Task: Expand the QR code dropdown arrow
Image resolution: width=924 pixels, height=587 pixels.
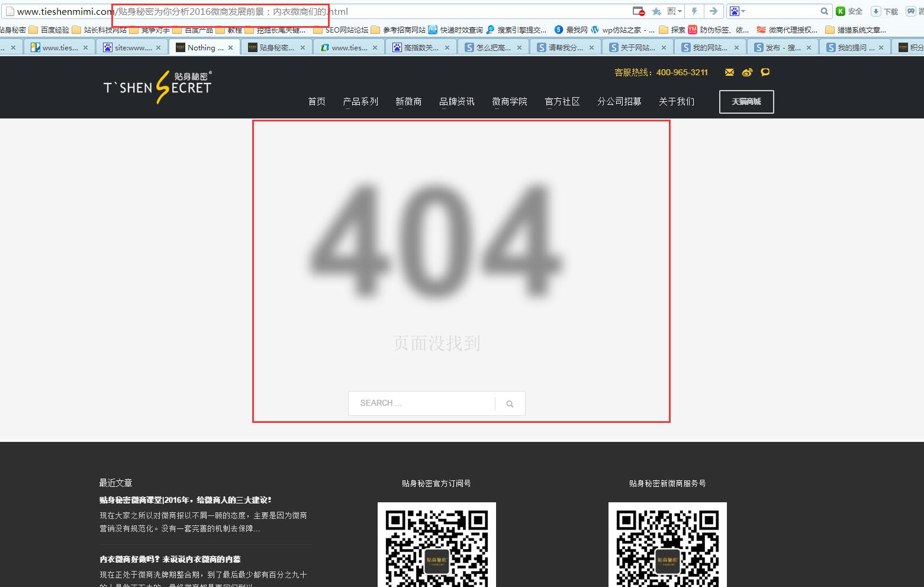Action: pos(680,11)
